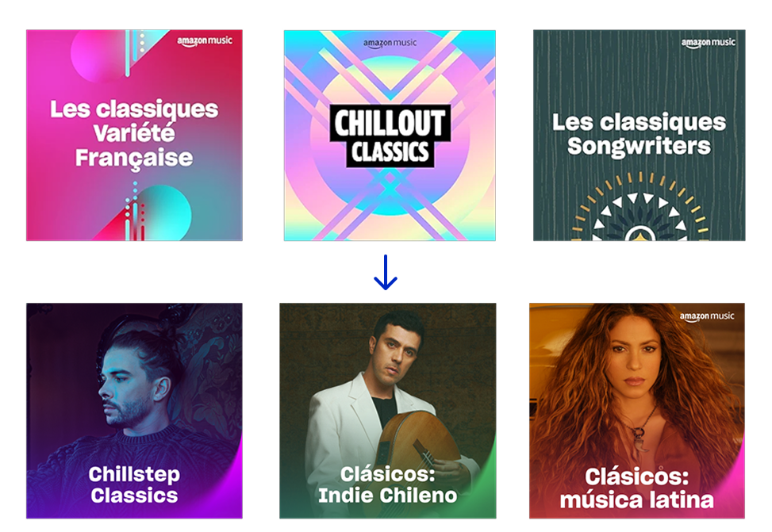
Task: Open the Chillout Classics playlist cover
Action: click(x=390, y=136)
